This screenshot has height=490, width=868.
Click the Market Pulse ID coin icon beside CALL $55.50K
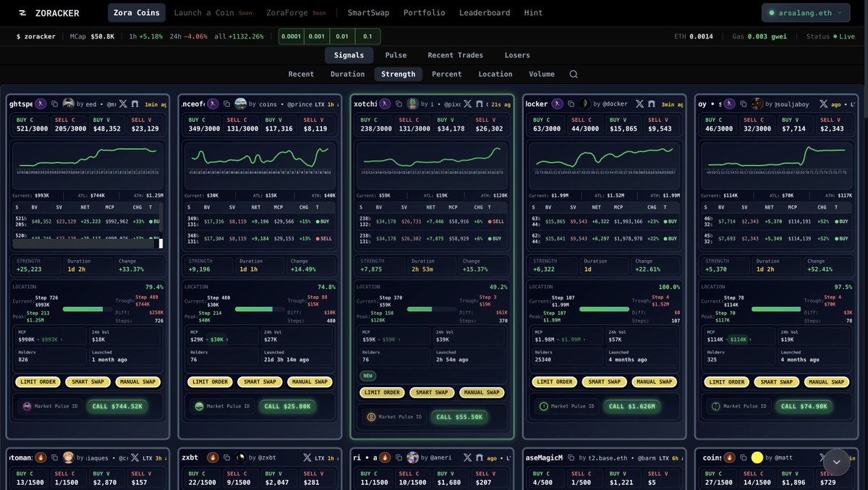(371, 417)
